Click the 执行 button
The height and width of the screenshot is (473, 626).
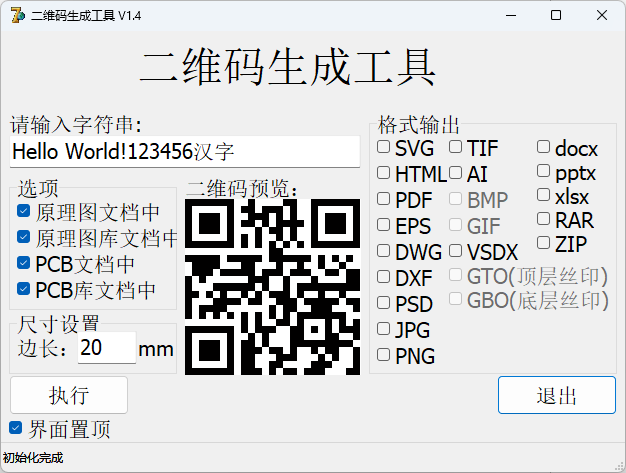click(x=69, y=395)
